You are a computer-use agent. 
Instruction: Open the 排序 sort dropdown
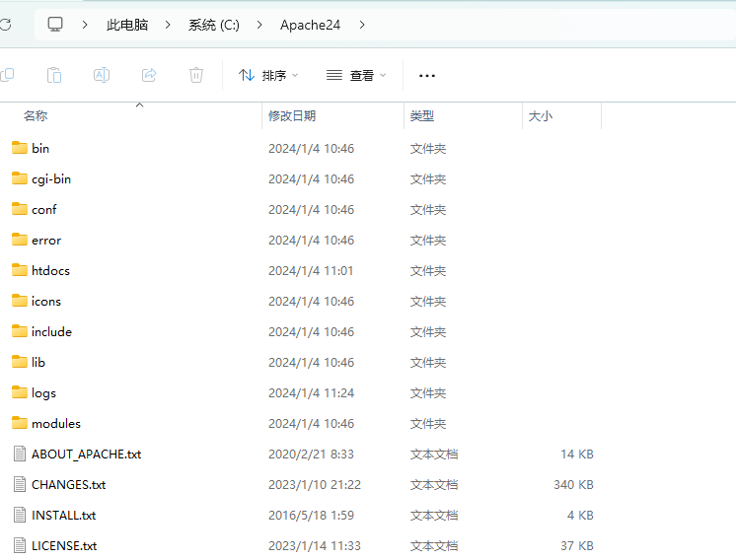pos(268,75)
